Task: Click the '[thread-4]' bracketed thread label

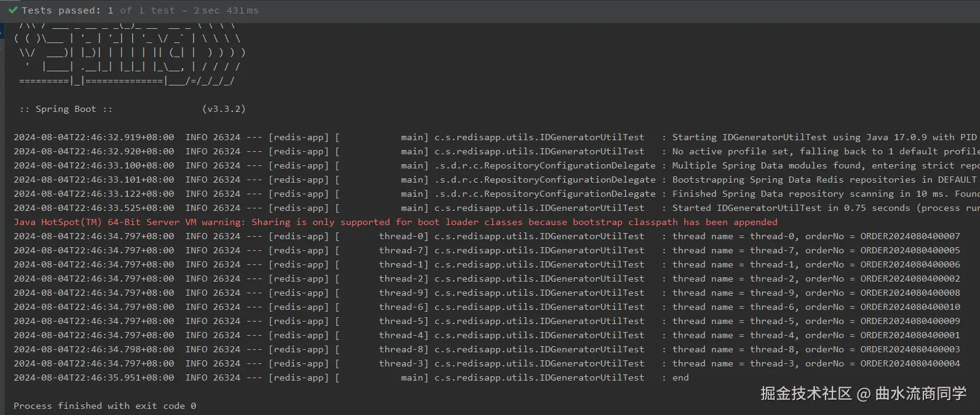Action: click(382, 335)
